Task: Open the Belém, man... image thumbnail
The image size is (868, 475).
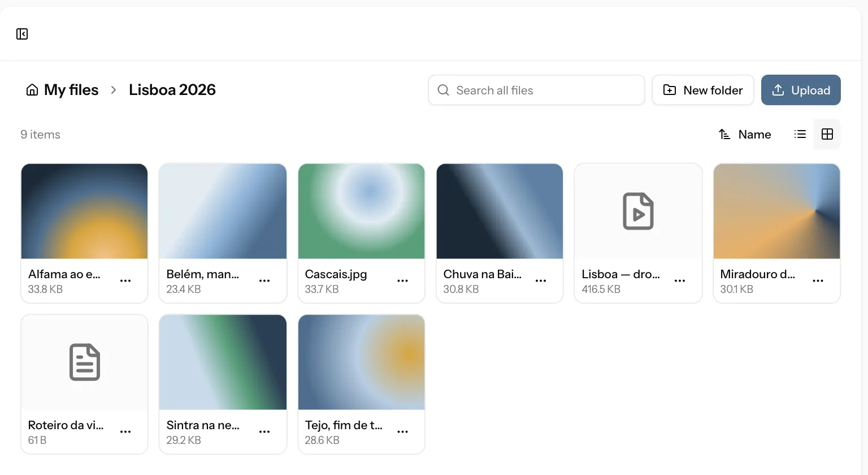Action: click(x=223, y=211)
